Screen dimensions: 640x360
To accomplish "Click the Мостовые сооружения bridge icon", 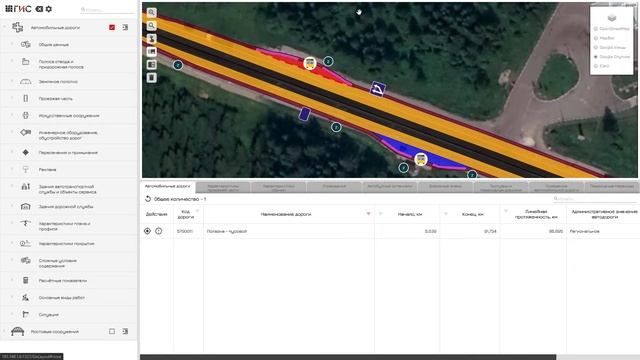I will coord(18,331).
